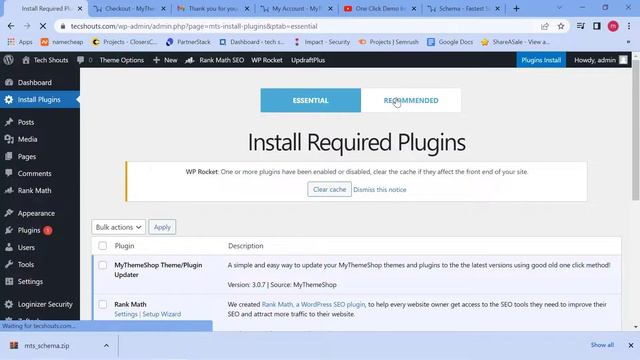Expand mts_schema.zip download options arrow
The width and height of the screenshot is (640, 360).
point(106,346)
